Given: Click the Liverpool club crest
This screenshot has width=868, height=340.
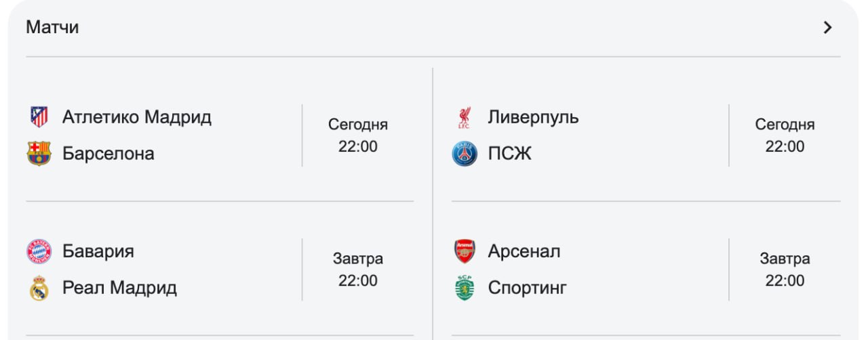Looking at the screenshot, I should click(x=465, y=117).
